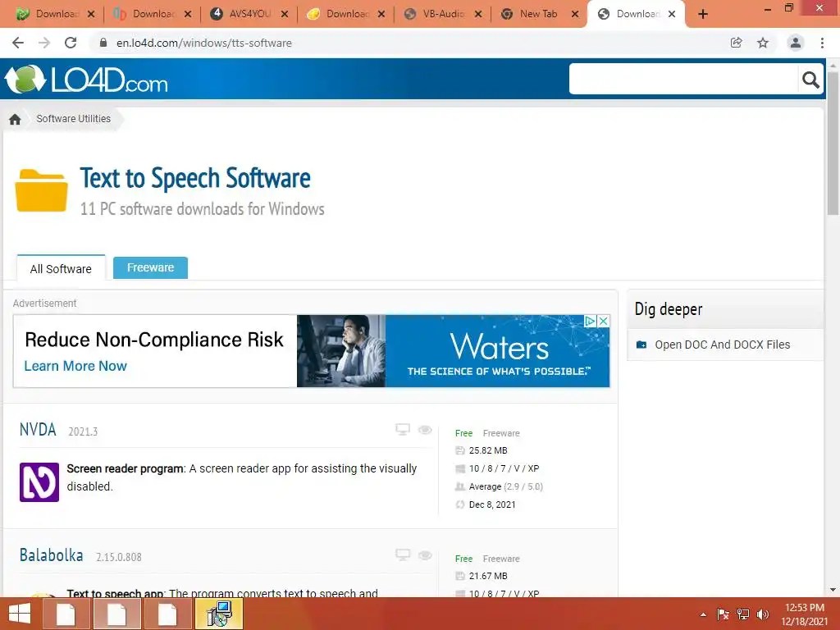The image size is (840, 630).
Task: Click the page vertical scrollbar thumb
Action: pos(833,142)
